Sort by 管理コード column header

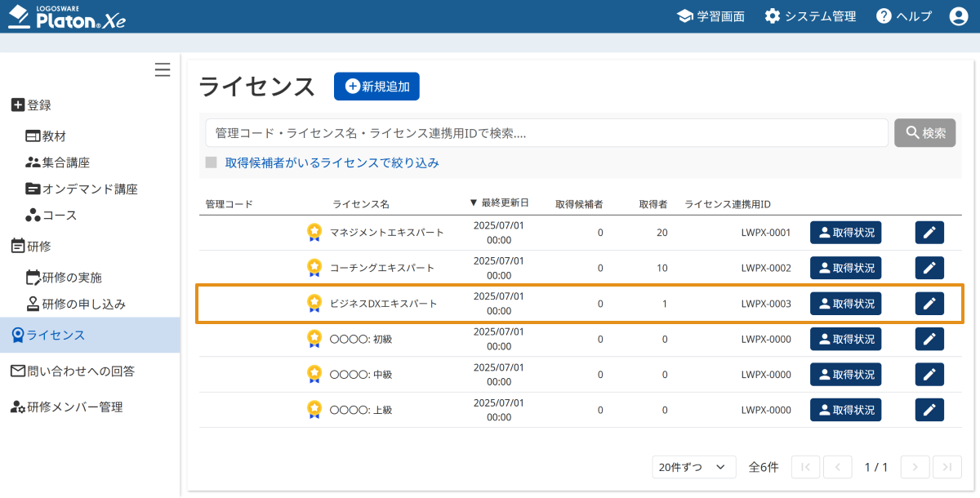pos(229,203)
